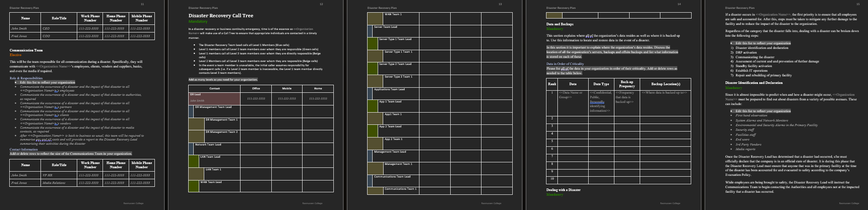The image size is (868, 210).
Task: Click the 'Data in Order of Criticality' subheading
Action: pyautogui.click(x=565, y=64)
